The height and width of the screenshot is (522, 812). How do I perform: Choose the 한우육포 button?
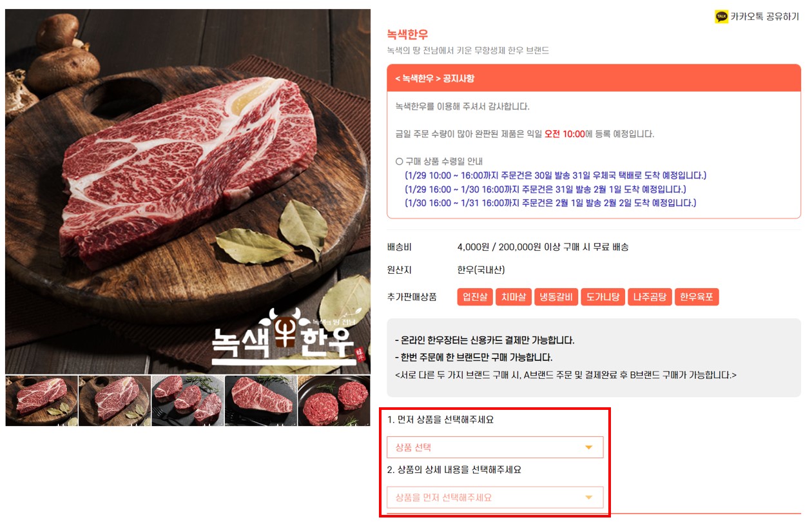(697, 297)
